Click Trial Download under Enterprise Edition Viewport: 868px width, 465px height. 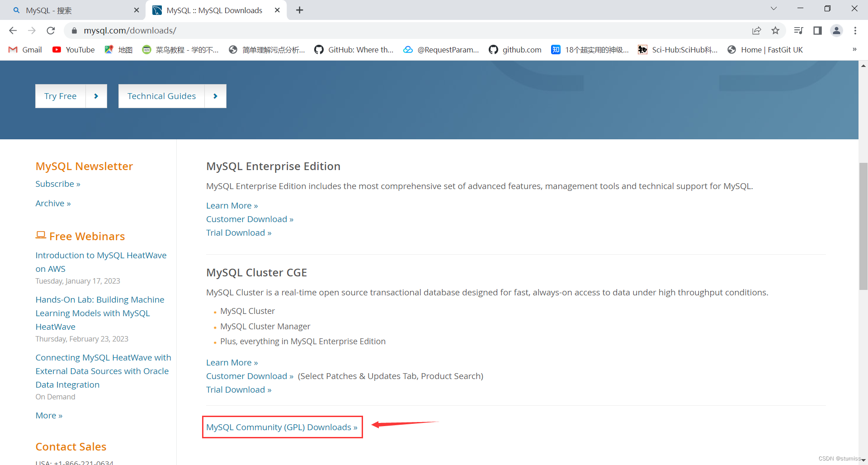(x=239, y=232)
